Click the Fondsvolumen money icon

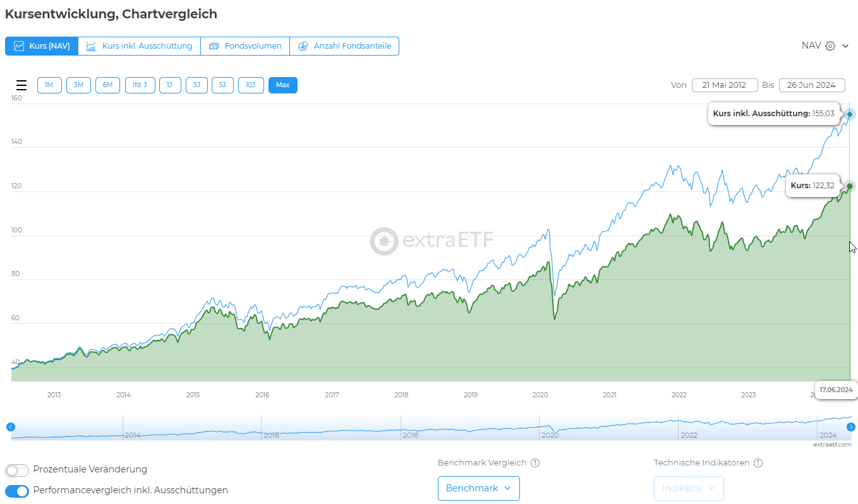(x=214, y=46)
